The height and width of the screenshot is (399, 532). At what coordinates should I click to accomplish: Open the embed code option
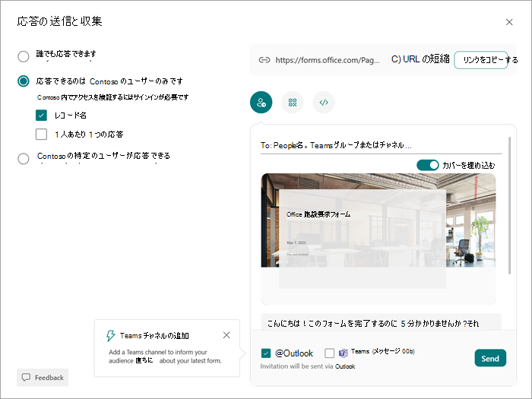click(x=324, y=102)
